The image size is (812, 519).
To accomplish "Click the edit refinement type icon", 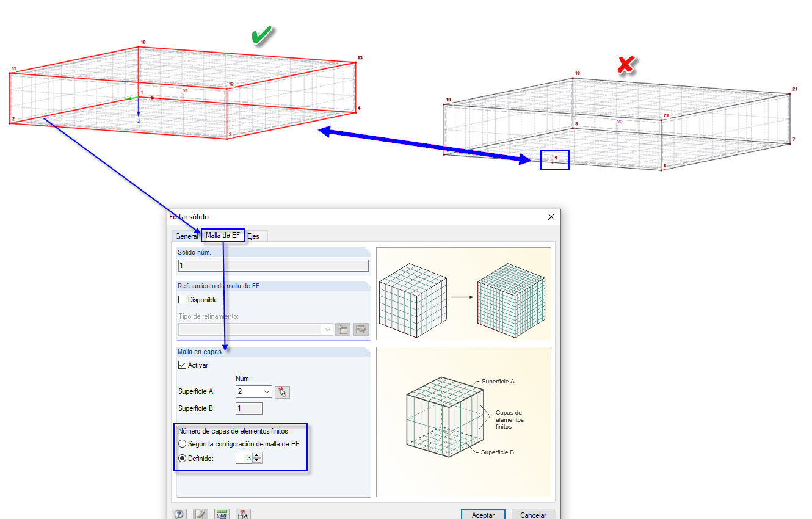I will click(x=361, y=330).
